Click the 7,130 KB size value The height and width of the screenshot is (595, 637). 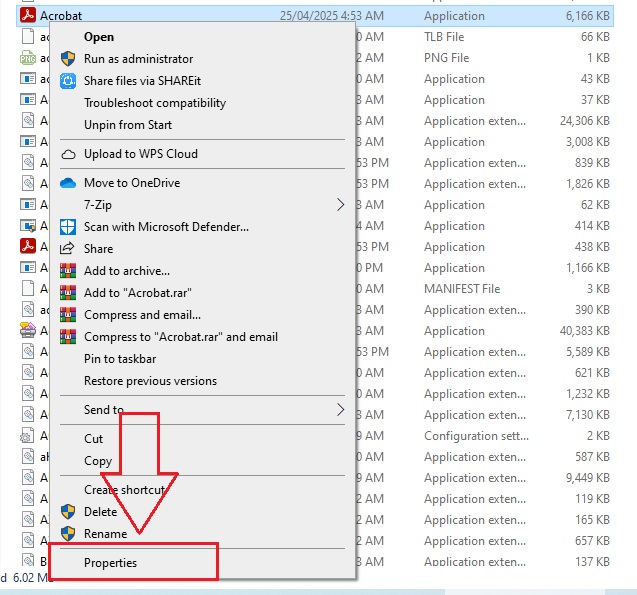click(587, 415)
